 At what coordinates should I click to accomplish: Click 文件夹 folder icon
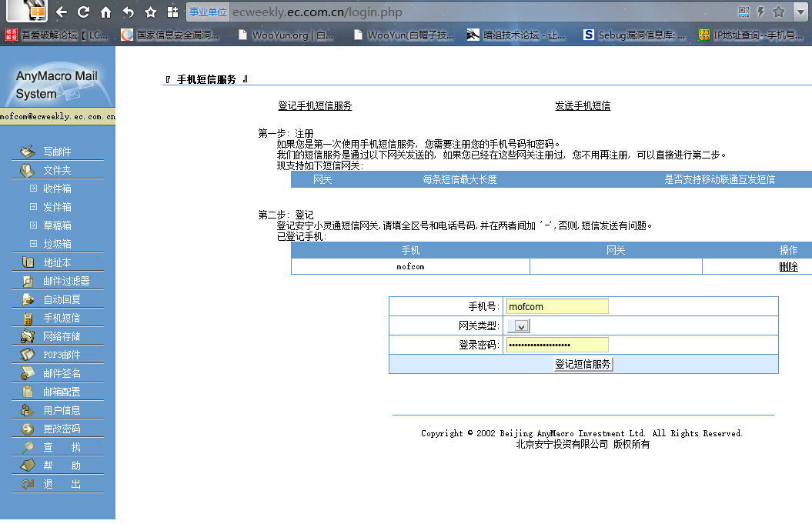[28, 170]
